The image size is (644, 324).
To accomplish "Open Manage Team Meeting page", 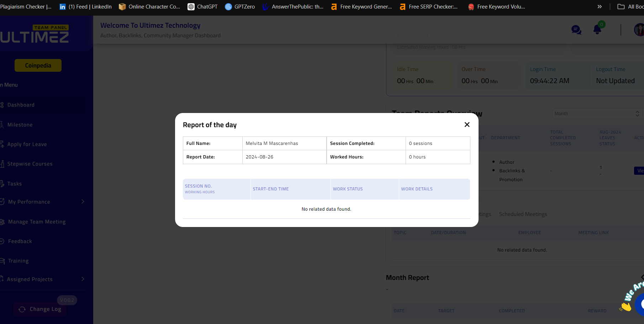I will [37, 222].
